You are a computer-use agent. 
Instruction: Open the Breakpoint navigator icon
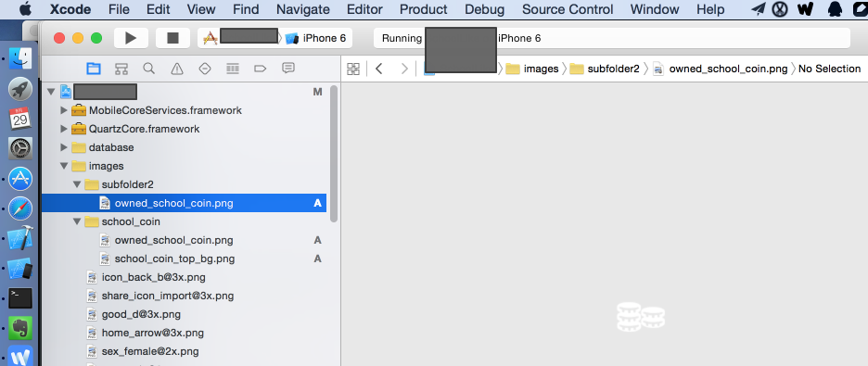pyautogui.click(x=261, y=69)
